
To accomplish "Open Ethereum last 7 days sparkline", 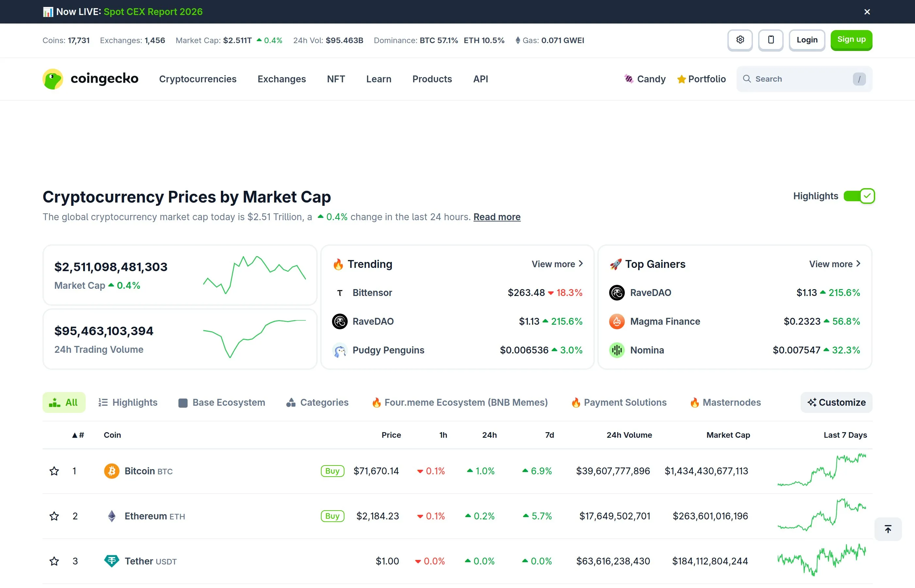I will coord(822,515).
